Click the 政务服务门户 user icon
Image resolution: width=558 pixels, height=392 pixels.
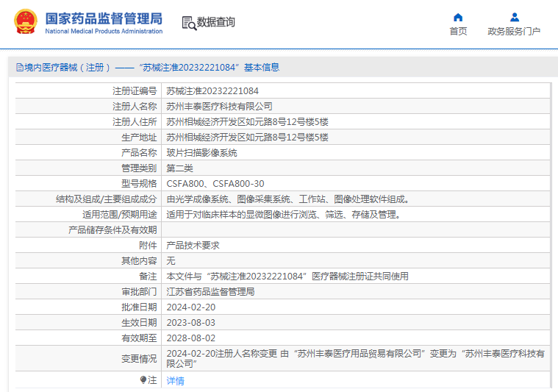(514, 17)
